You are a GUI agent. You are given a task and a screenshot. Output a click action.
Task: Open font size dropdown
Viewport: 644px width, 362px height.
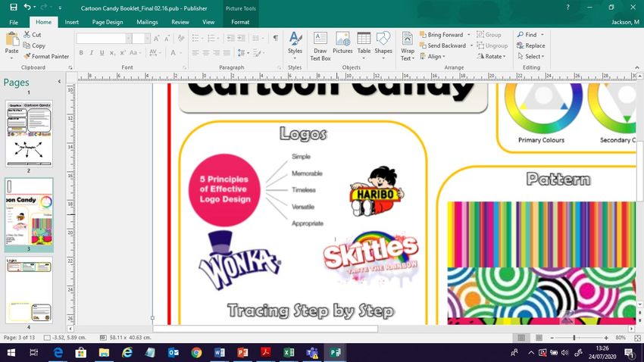click(x=147, y=38)
